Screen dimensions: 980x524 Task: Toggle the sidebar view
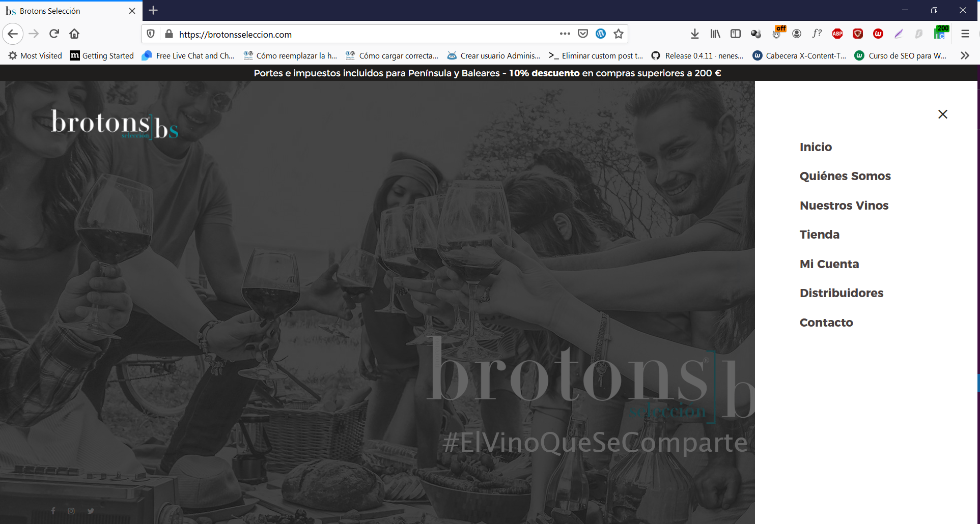736,34
